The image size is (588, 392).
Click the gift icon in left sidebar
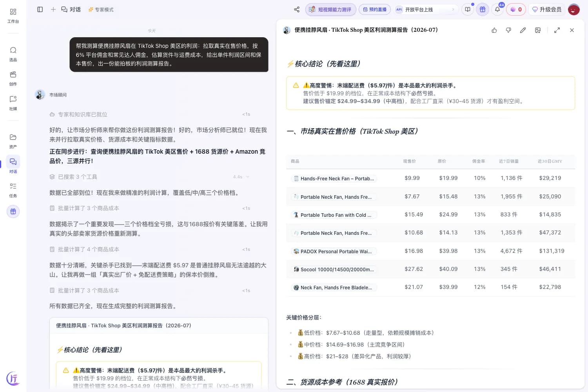coord(13,212)
